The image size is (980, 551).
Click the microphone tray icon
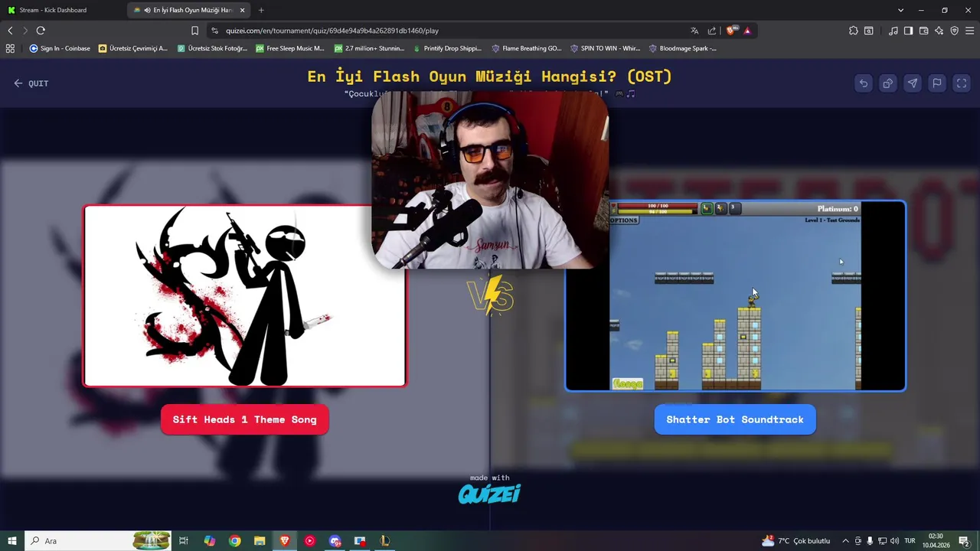tap(870, 541)
